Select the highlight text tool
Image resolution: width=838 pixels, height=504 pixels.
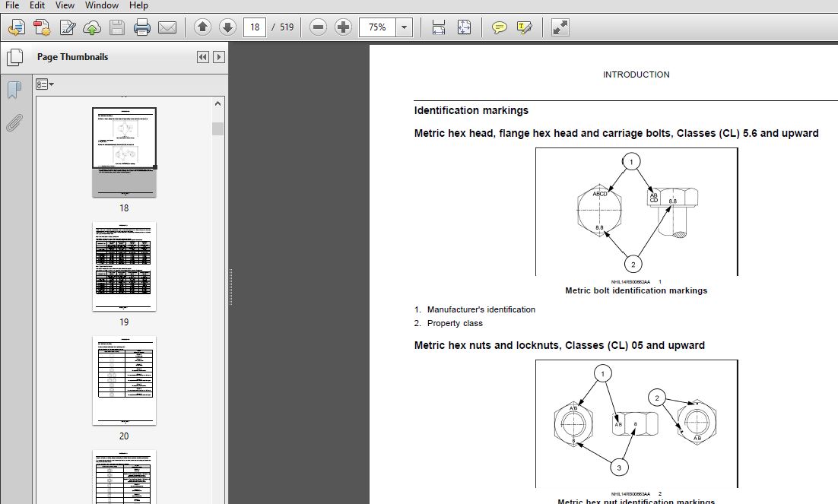tap(524, 27)
